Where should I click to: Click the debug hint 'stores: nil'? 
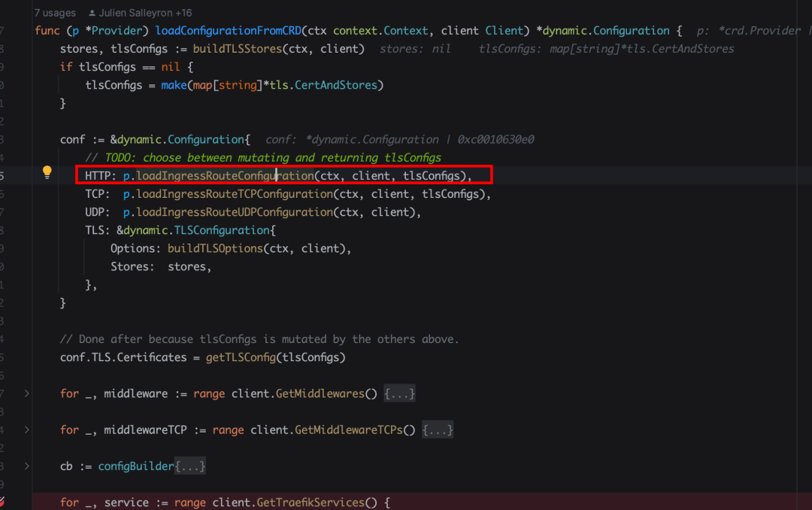(415, 49)
